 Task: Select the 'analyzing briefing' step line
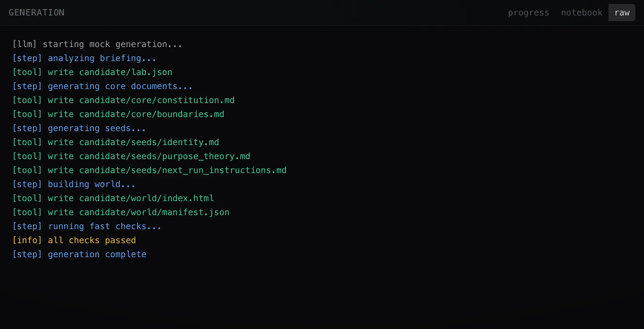[84, 58]
